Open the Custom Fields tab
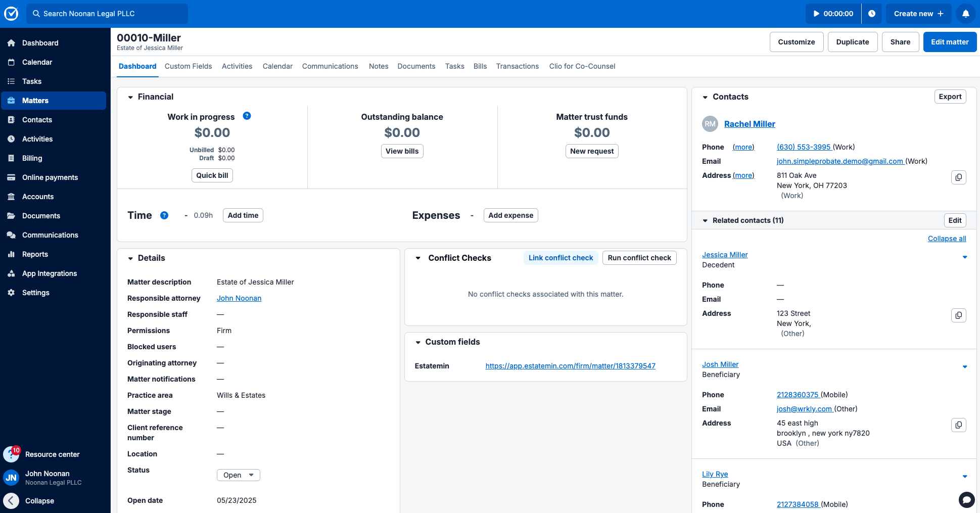The width and height of the screenshot is (980, 513). point(188,66)
